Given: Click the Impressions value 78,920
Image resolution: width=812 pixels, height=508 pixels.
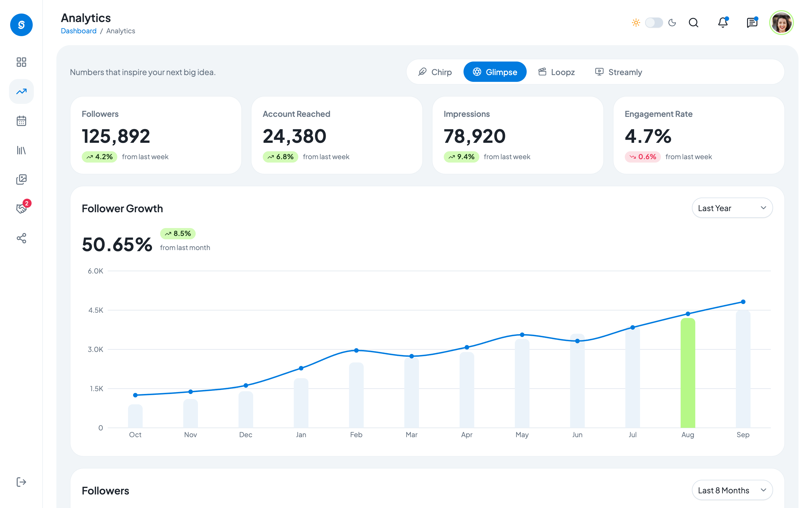Looking at the screenshot, I should 475,136.
